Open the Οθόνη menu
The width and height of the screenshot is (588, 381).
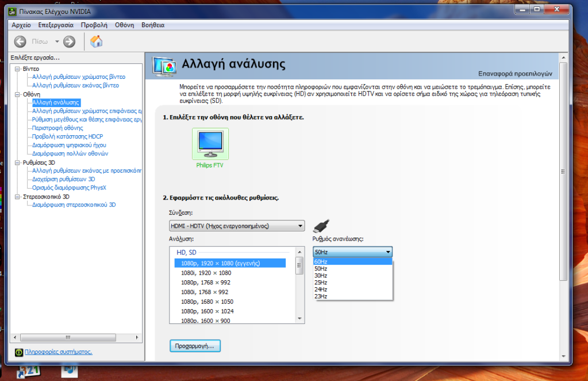coord(125,25)
